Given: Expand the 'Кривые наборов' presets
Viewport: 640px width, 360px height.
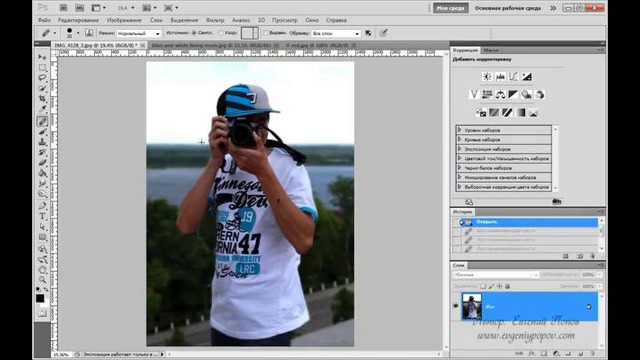Looking at the screenshot, I should [x=460, y=139].
